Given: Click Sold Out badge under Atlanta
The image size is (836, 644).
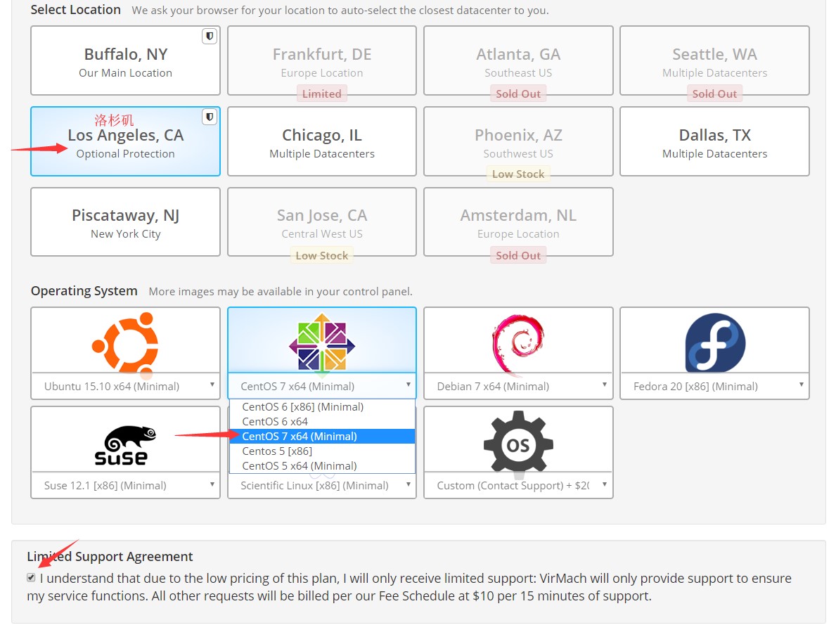Looking at the screenshot, I should [518, 94].
